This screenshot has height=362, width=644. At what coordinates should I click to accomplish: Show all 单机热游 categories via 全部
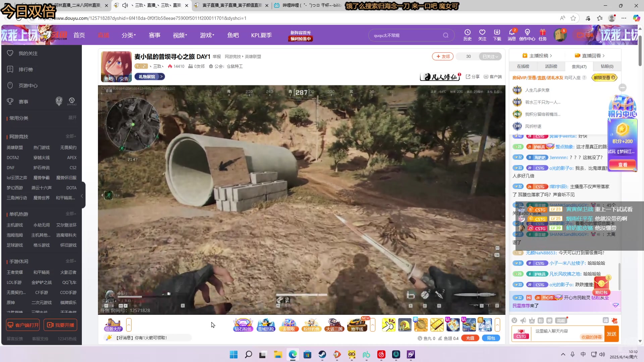click(71, 214)
